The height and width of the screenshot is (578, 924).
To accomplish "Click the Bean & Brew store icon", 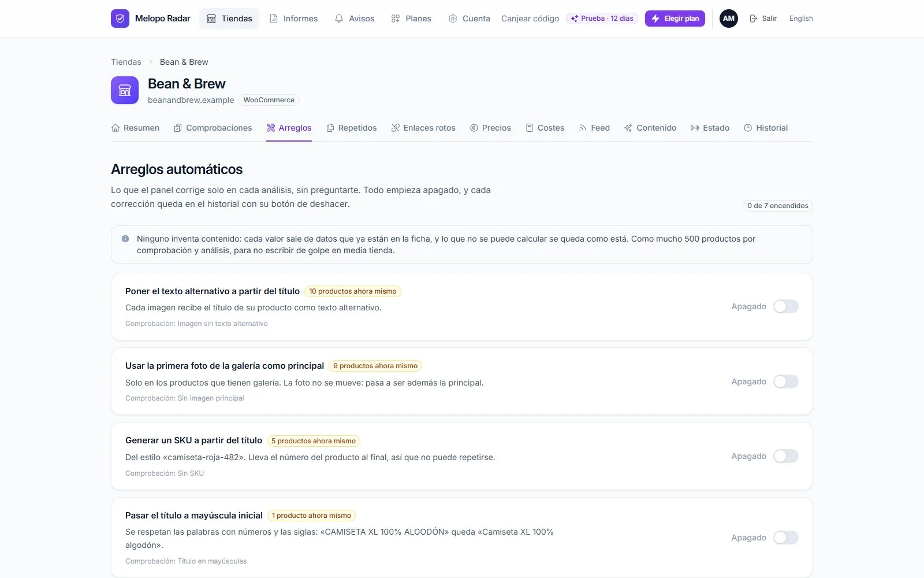I will pos(125,90).
